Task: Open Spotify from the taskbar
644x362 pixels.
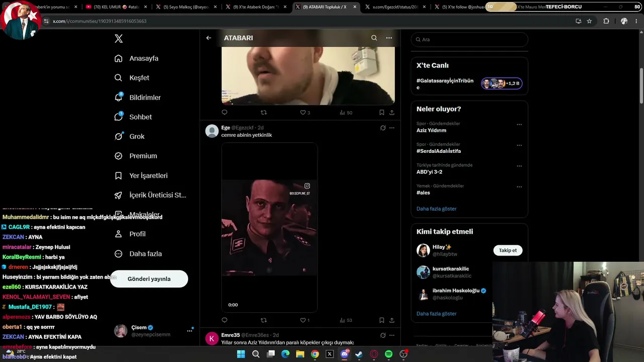Action: (388, 354)
